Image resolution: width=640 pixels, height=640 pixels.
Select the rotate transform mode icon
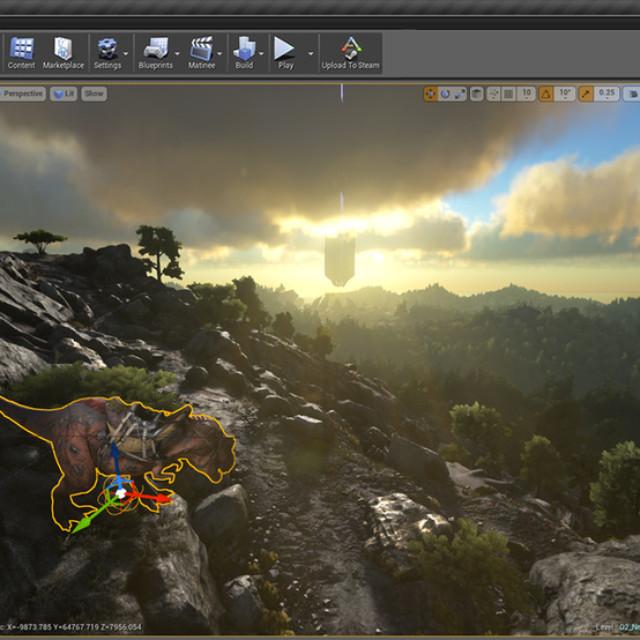click(x=445, y=94)
